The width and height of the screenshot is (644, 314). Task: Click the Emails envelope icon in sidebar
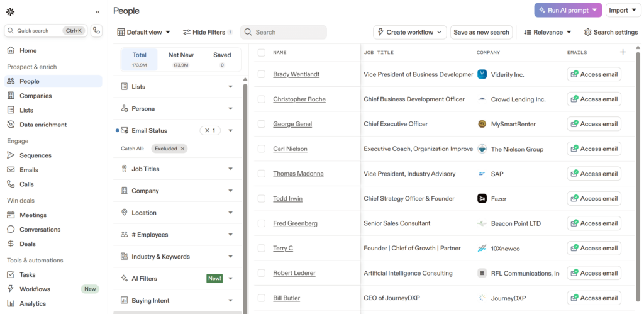[x=11, y=170]
